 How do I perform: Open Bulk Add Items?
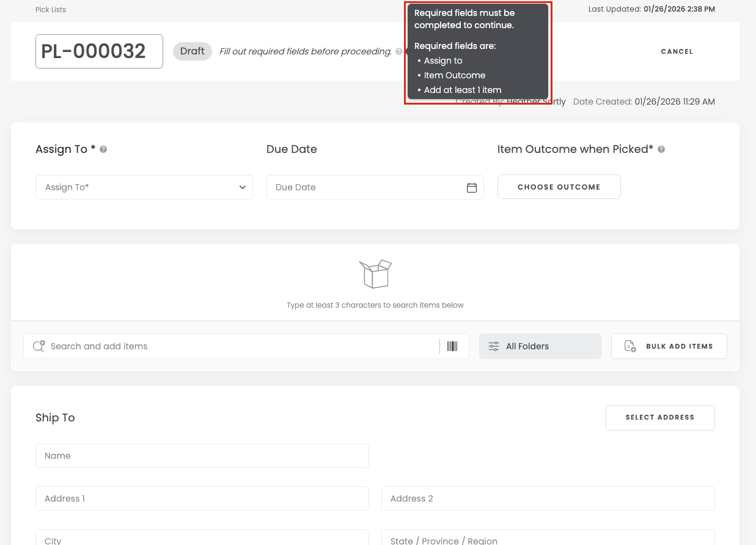(669, 346)
